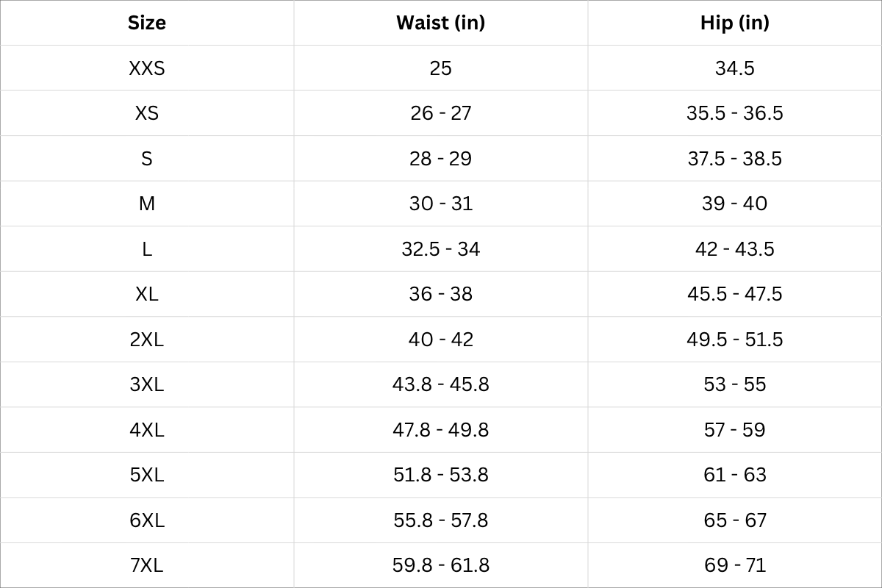Viewport: 882px width, 588px height.
Task: Click waist range 32.5 - 34
Action: tap(441, 249)
